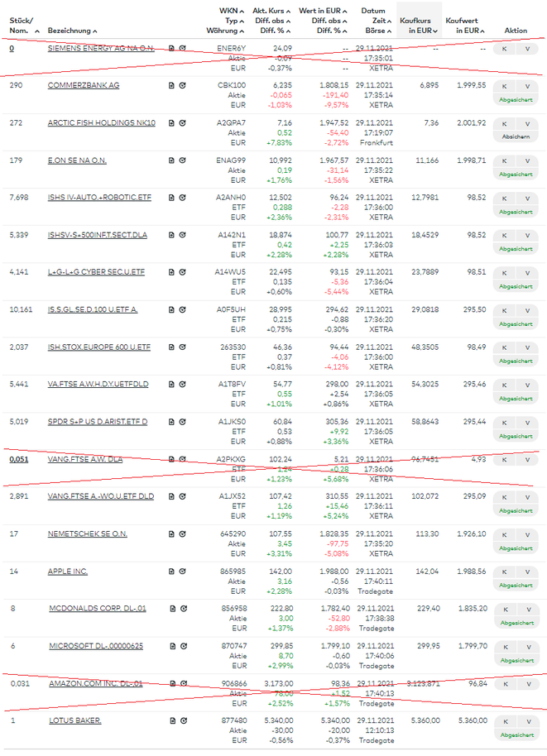Viewport: 547px width, 756px height.
Task: Click Abgesichert badge on E.ON SE row
Action: (x=516, y=174)
